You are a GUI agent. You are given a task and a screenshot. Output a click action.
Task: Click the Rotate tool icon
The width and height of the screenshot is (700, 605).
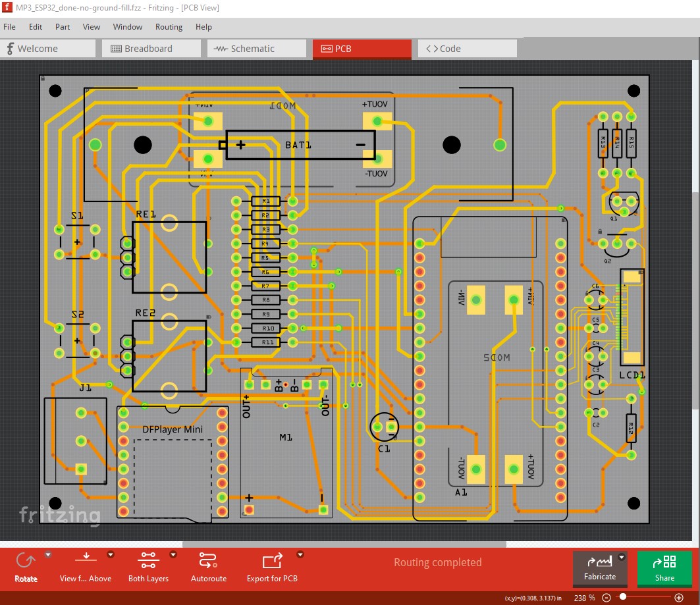26,562
